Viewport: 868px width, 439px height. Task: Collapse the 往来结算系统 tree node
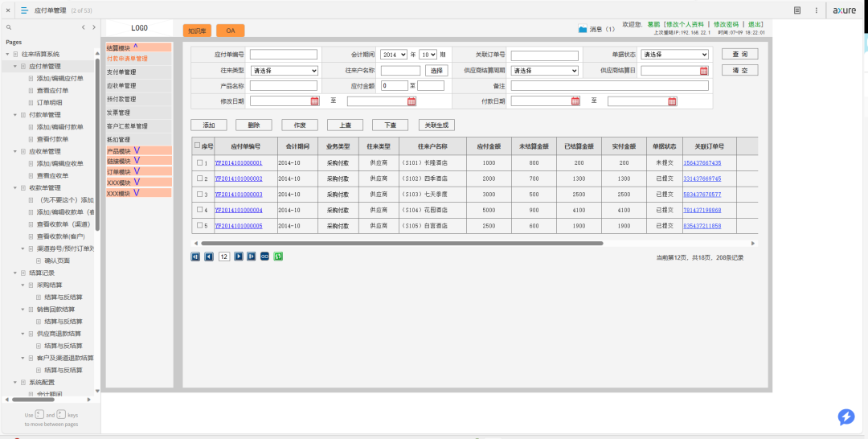coord(8,54)
